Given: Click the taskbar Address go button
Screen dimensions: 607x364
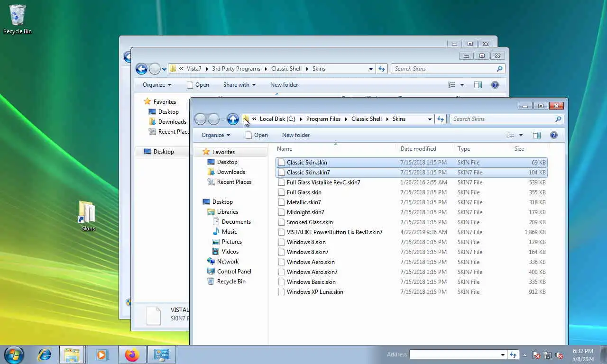Looking at the screenshot, I should click(513, 355).
